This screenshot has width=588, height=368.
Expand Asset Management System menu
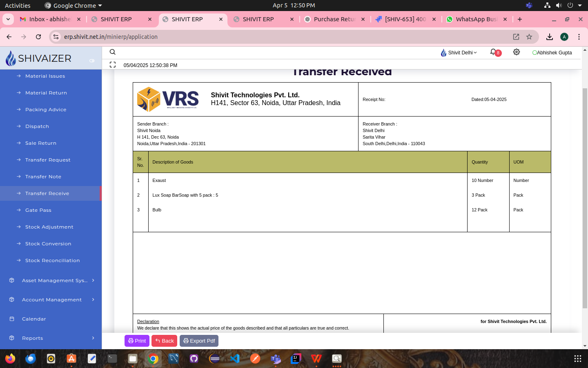52,280
